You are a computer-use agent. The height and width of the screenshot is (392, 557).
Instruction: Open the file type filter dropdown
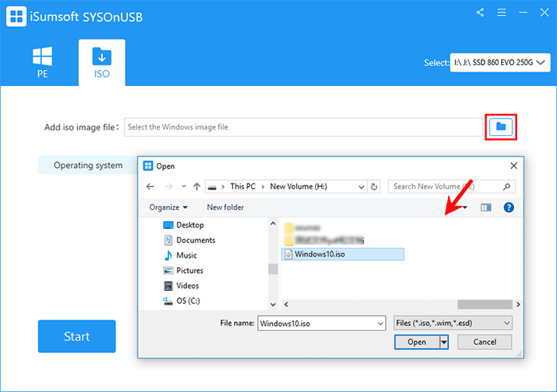coord(453,323)
